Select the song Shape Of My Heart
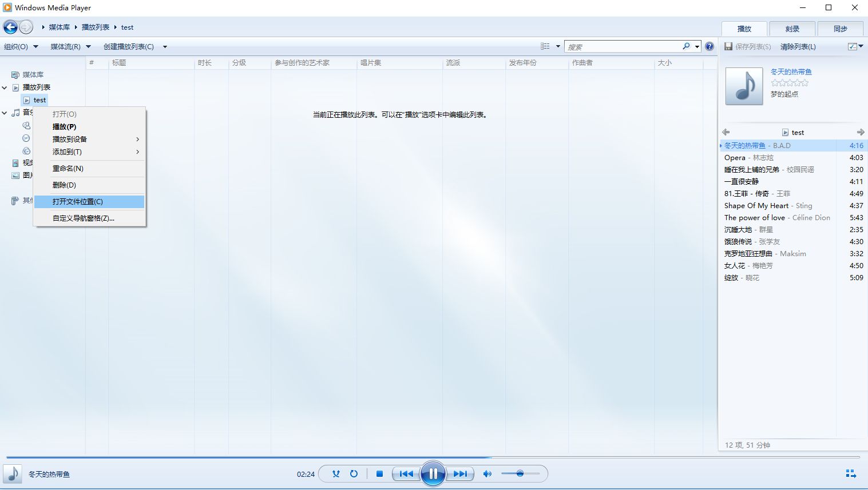The width and height of the screenshot is (868, 490). tap(756, 205)
